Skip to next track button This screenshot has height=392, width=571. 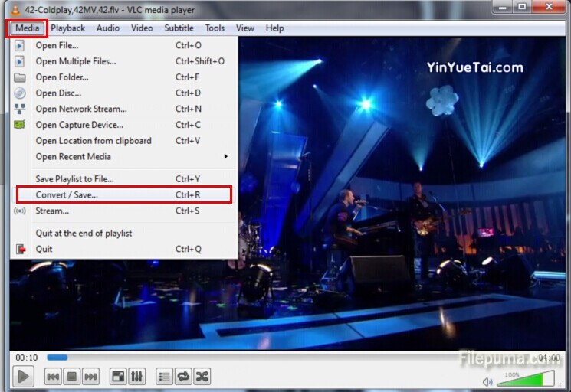click(x=90, y=376)
